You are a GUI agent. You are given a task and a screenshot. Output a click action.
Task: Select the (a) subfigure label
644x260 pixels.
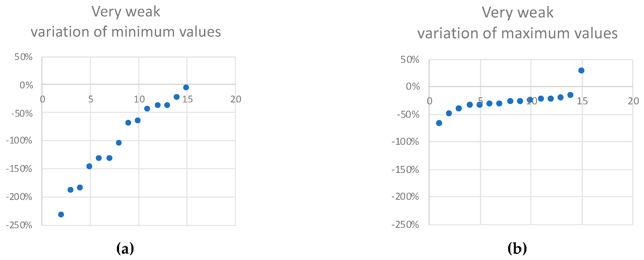(x=125, y=249)
